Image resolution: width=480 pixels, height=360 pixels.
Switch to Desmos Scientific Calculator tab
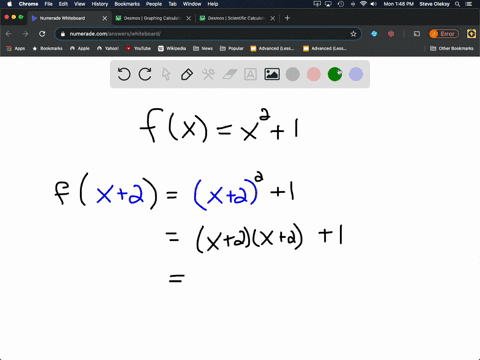[x=236, y=18]
